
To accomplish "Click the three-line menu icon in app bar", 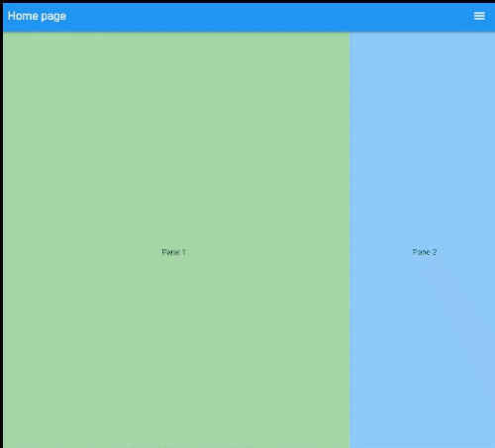I will (479, 16).
